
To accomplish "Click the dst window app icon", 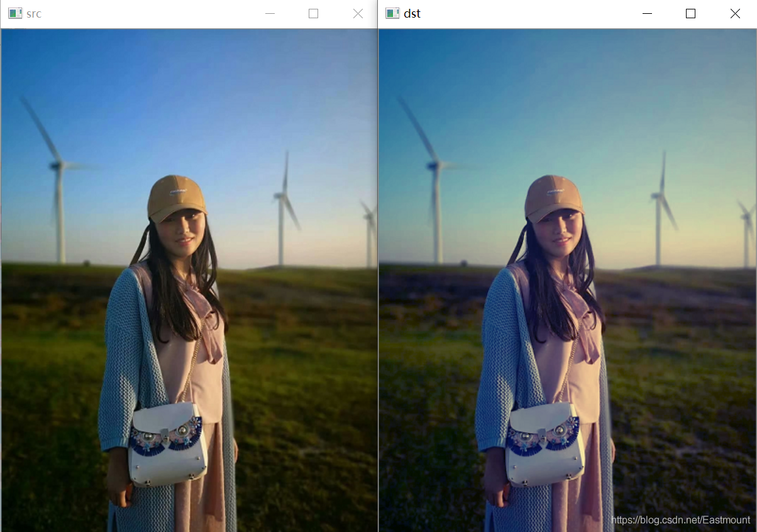I will point(392,13).
